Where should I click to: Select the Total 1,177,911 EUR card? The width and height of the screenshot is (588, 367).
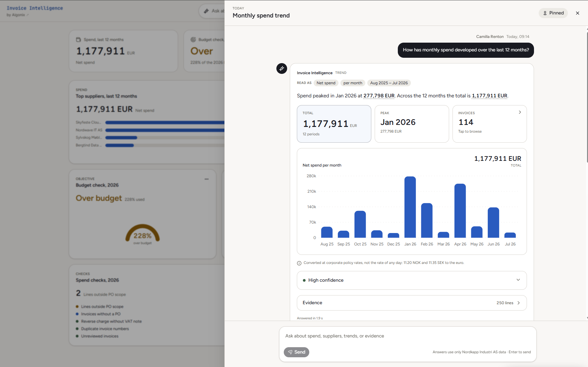point(334,124)
